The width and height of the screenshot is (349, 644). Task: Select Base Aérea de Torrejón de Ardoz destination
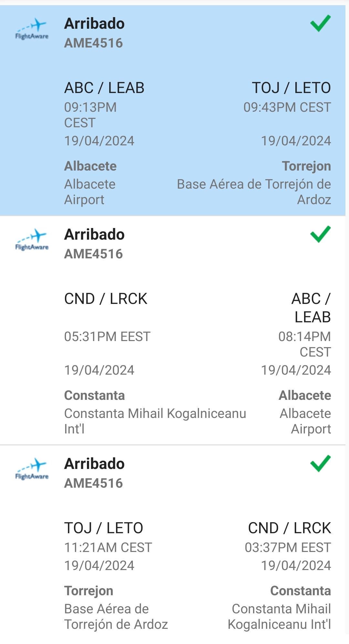[x=254, y=192]
